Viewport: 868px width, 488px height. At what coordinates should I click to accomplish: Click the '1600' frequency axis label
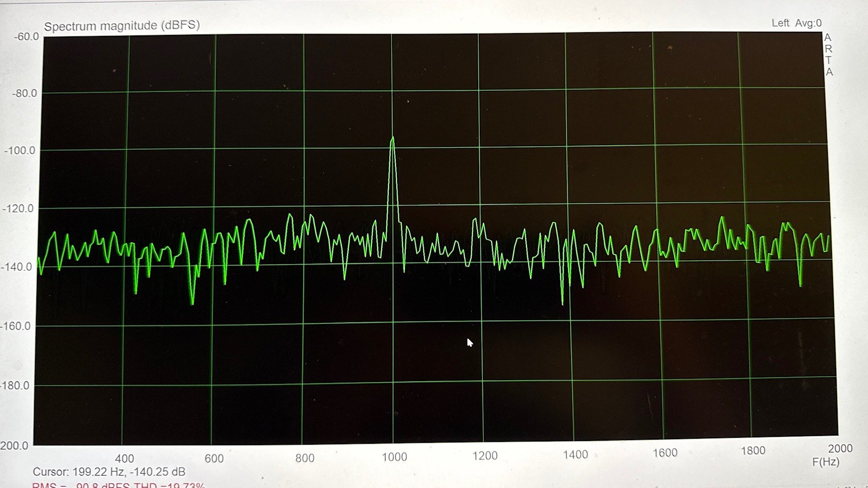point(665,453)
